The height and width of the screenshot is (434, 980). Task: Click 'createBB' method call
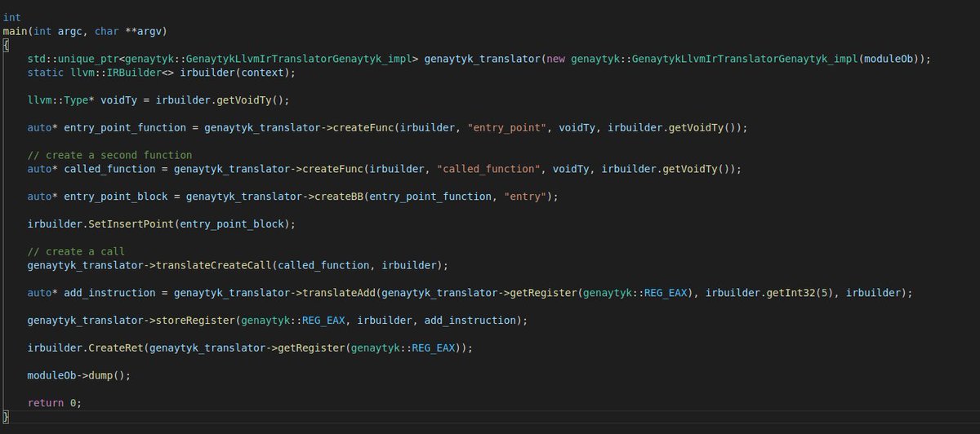click(x=338, y=197)
